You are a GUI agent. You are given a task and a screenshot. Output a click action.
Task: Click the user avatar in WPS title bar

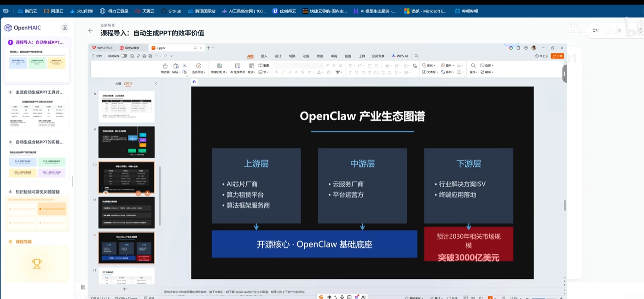click(x=534, y=48)
